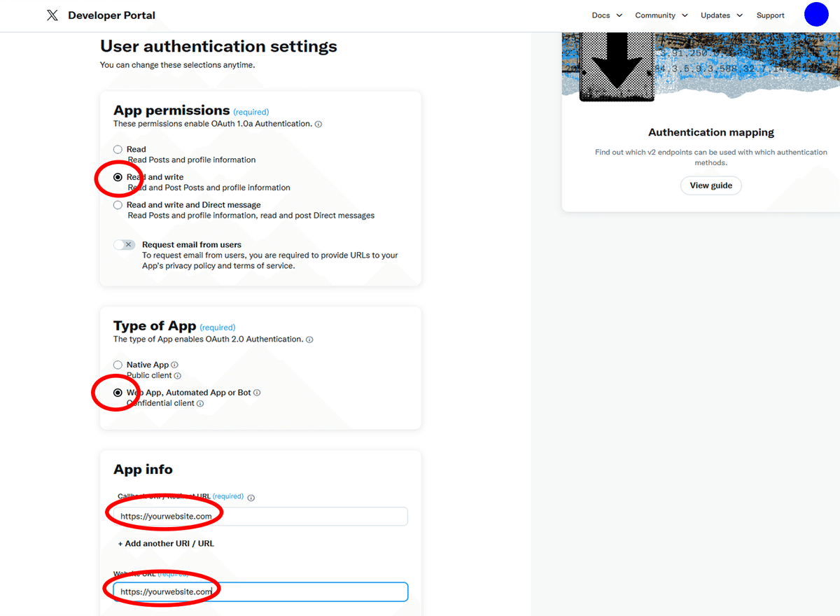Click Add another URI / URL link

tap(166, 543)
